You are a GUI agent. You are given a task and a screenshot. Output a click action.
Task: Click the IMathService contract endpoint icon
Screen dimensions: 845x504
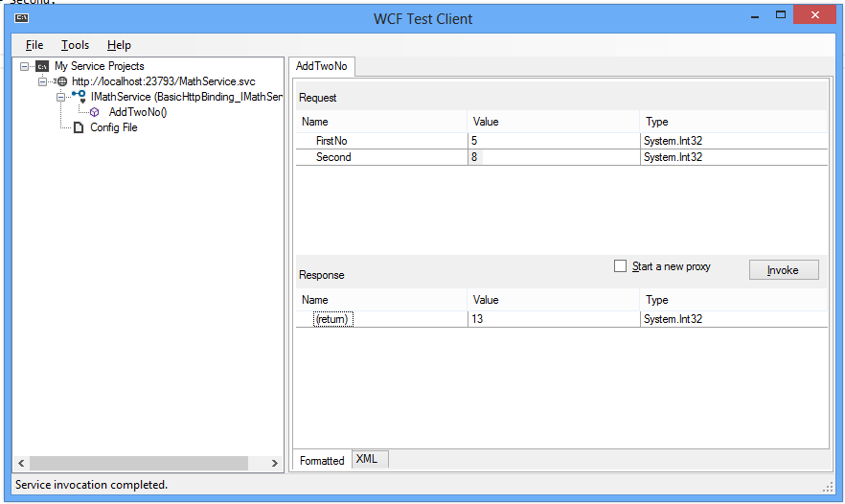[x=80, y=97]
